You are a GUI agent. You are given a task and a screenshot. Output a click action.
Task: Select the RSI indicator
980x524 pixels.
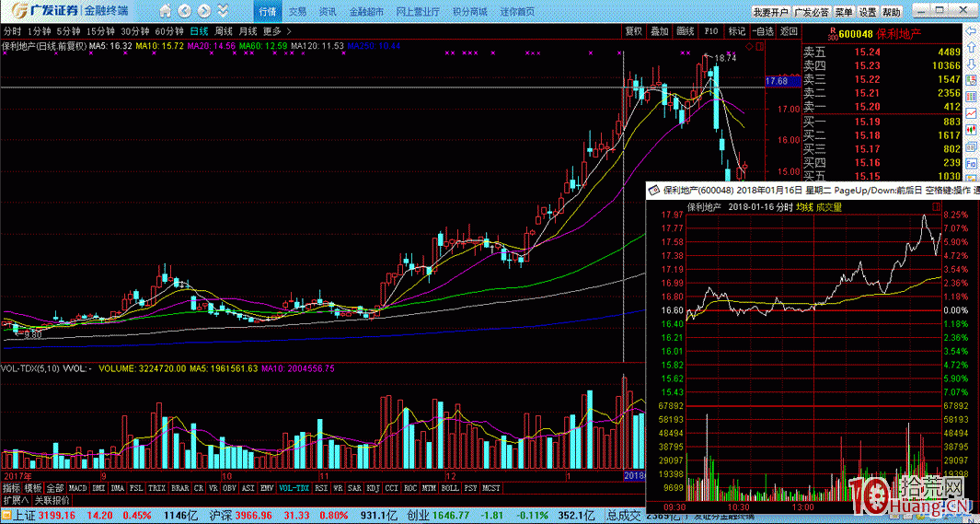tap(321, 488)
